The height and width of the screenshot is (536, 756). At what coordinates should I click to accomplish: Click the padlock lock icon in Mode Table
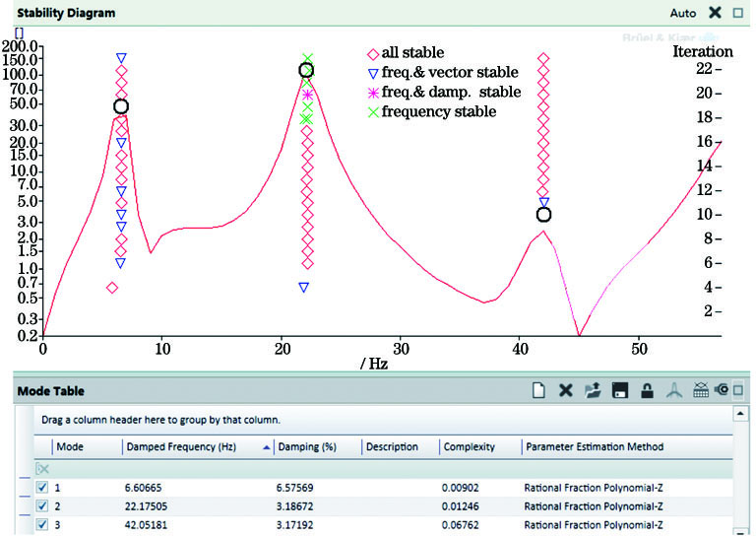point(647,391)
